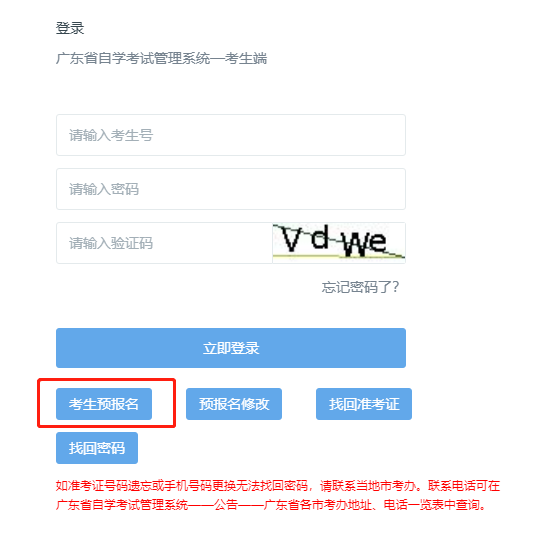This screenshot has width=548, height=551.
Task: Select the 找回密码 button
Action: pos(97,448)
